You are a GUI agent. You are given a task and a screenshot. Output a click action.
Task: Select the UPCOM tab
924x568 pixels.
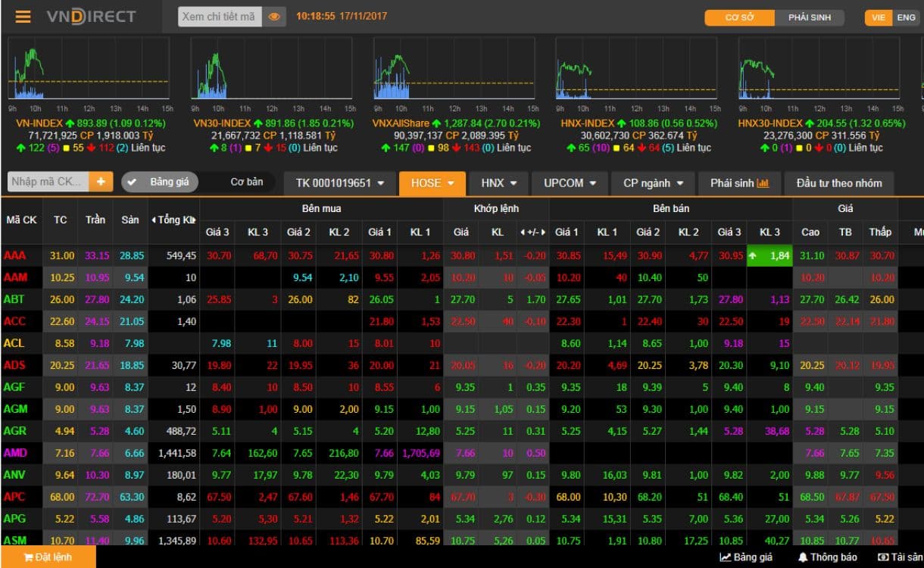570,183
